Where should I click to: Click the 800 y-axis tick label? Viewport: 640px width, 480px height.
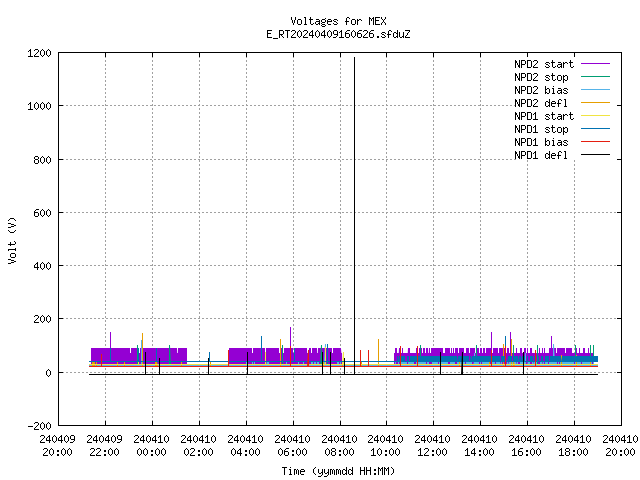[42, 160]
